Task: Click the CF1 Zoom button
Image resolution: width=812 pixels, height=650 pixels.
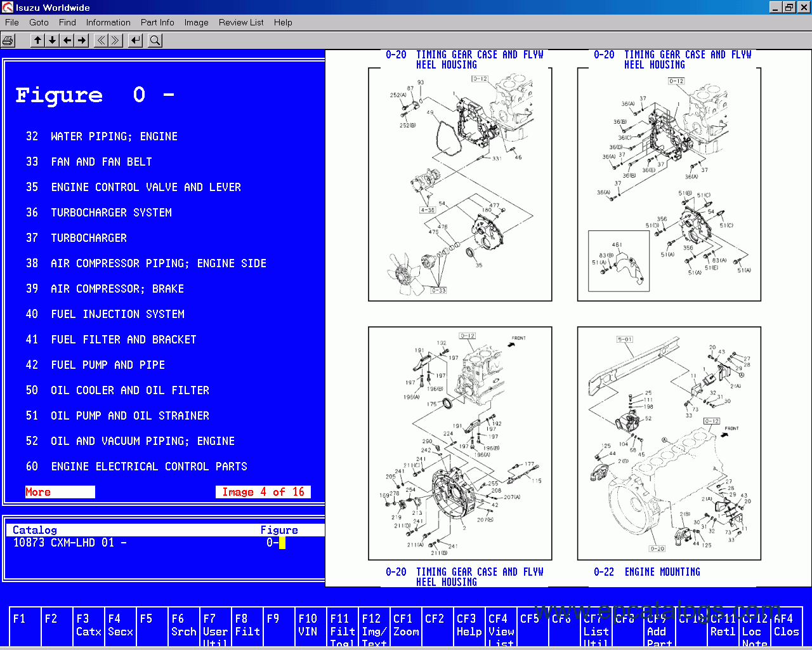Action: (406, 625)
